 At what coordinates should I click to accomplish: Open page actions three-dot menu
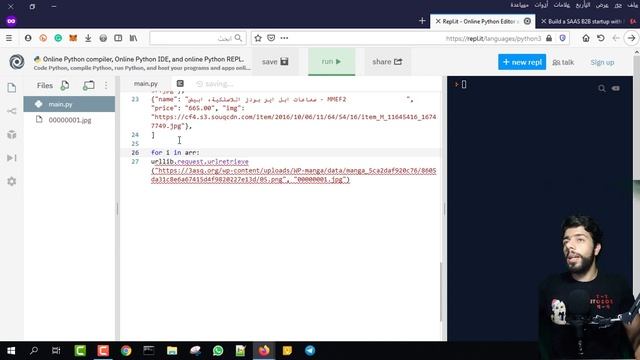pos(284,38)
